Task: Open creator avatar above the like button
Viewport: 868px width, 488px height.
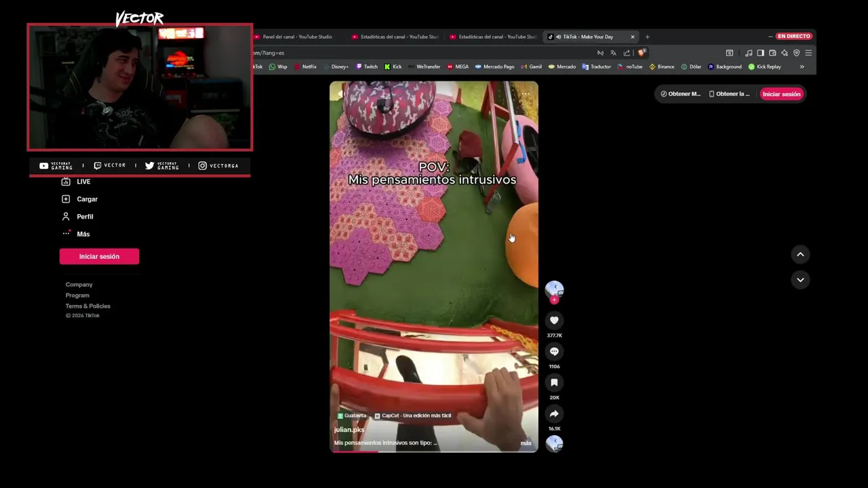Action: point(554,289)
